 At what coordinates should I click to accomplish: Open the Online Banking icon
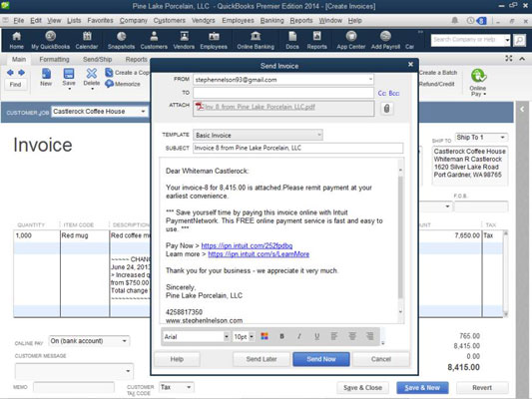click(256, 40)
